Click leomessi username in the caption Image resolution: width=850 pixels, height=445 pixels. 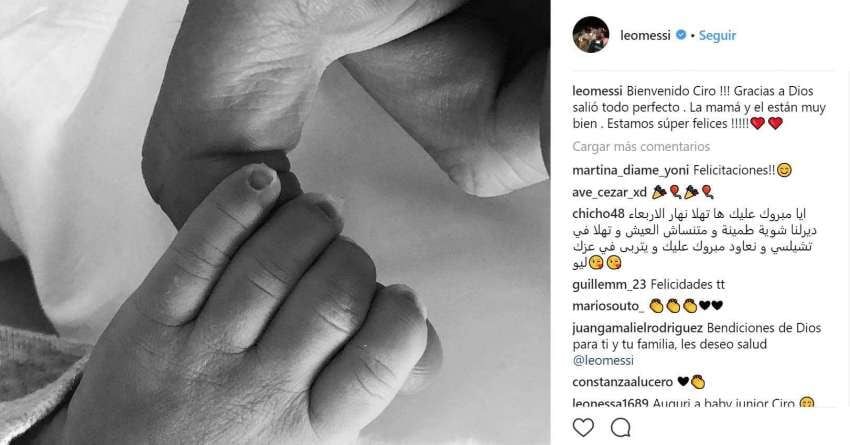pos(598,91)
